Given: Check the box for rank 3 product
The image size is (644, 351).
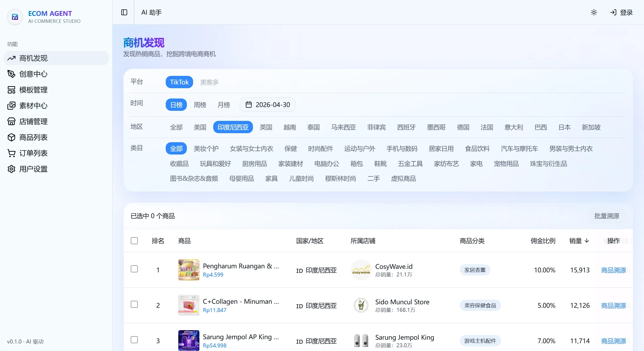Looking at the screenshot, I should coord(134,340).
